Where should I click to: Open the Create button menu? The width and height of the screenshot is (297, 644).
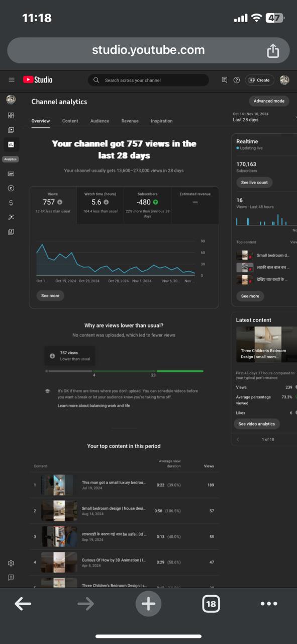tap(259, 80)
